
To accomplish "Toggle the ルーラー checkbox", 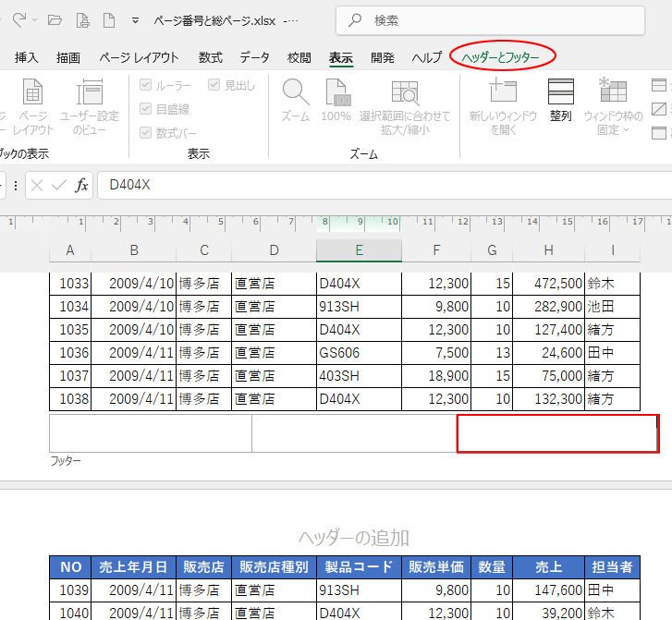I will point(145,85).
